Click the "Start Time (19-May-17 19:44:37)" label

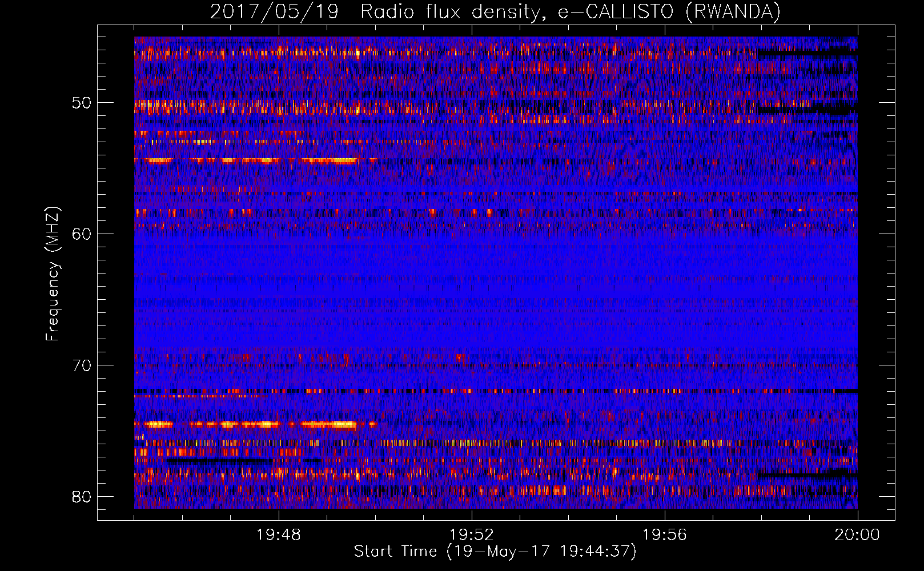(x=495, y=552)
